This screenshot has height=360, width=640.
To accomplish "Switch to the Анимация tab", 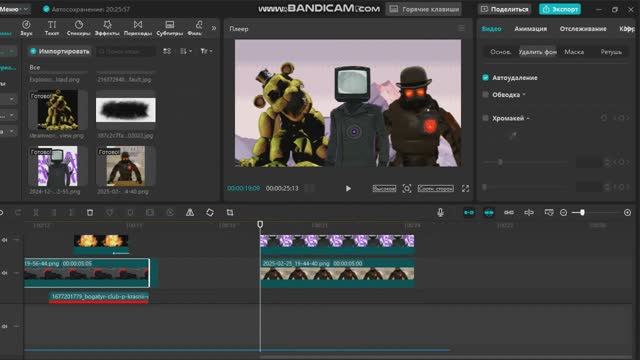I will (530, 29).
